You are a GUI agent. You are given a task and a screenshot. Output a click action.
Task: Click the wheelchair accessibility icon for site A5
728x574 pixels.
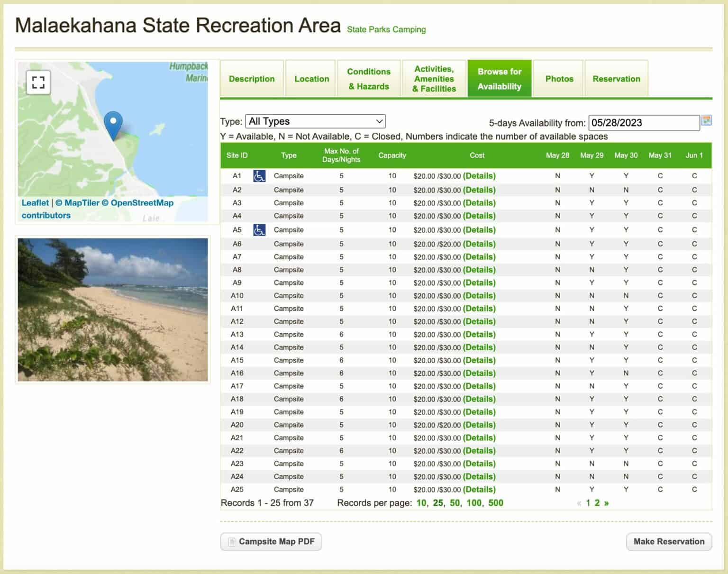click(258, 230)
